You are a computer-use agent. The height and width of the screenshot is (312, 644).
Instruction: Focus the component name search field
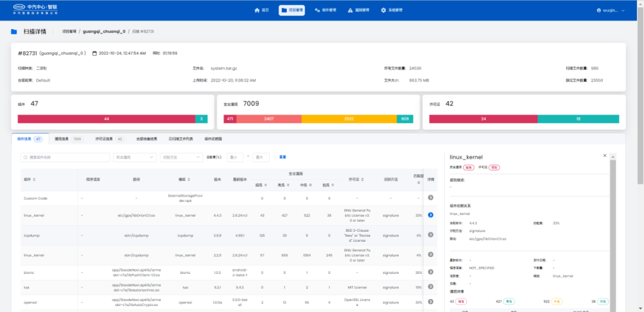pos(66,157)
